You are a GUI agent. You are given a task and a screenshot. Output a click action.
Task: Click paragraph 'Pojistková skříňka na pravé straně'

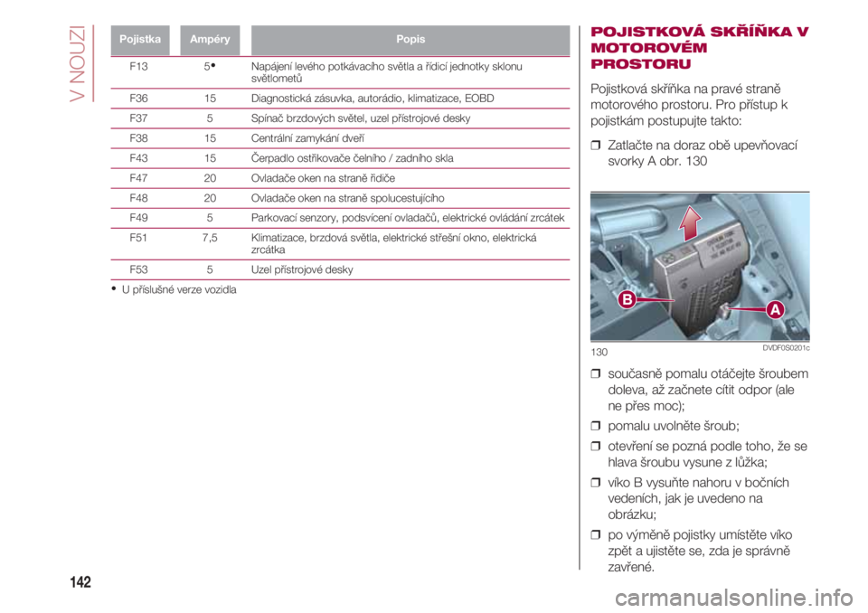[x=689, y=105]
